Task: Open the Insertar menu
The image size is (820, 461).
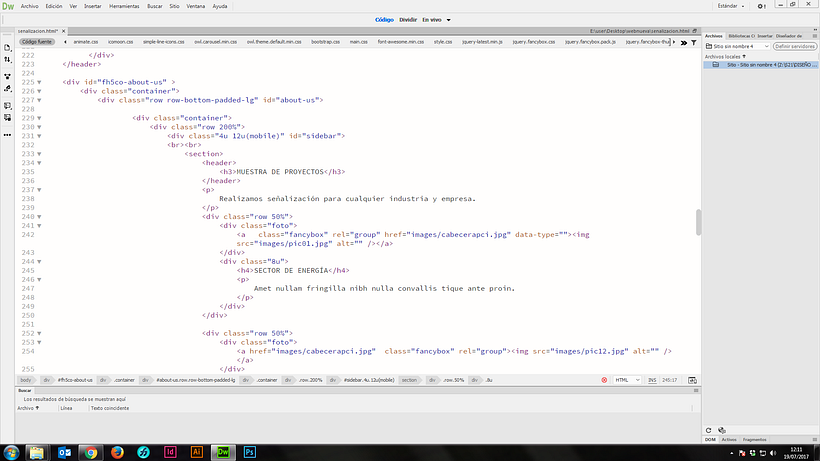Action: 93,6
